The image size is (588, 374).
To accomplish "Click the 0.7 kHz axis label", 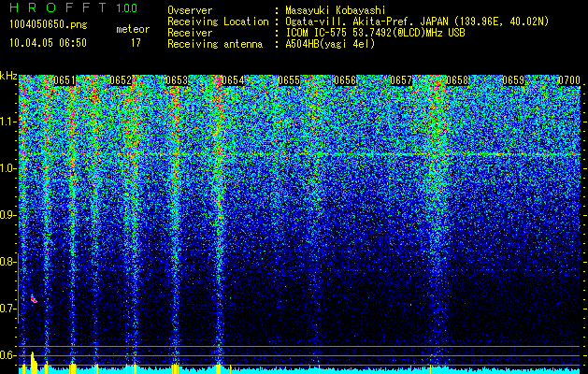I will (7, 309).
